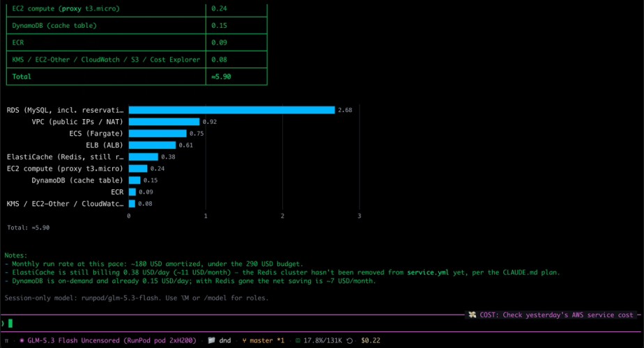The width and height of the screenshot is (644, 348).
Task: Click the KMS / EC2-Other chart bar
Action: [132, 203]
